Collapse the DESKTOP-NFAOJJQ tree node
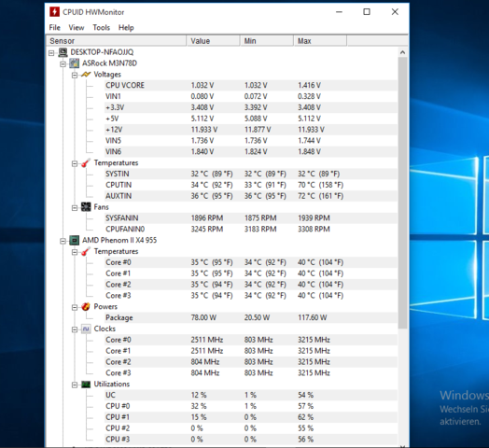This screenshot has height=448, width=489. pyautogui.click(x=51, y=53)
